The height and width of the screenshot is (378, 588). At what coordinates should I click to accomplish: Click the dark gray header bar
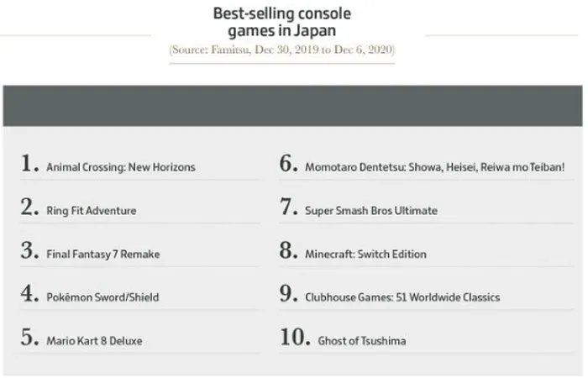pos(293,105)
